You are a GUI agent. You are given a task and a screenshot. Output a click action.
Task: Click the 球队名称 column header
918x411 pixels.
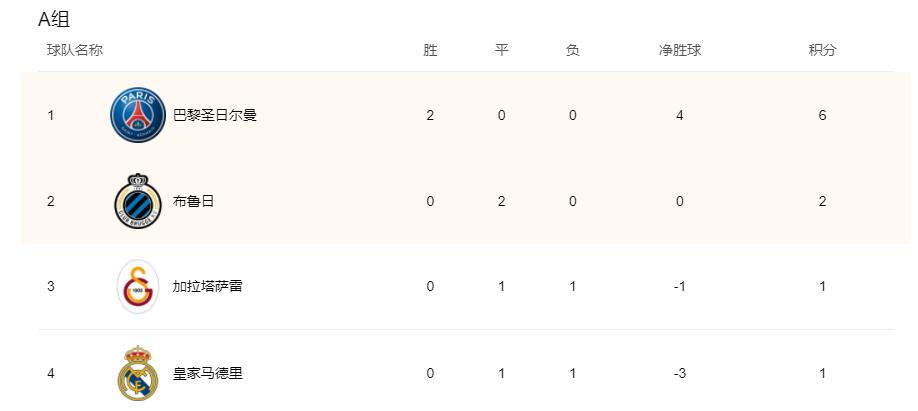click(75, 50)
